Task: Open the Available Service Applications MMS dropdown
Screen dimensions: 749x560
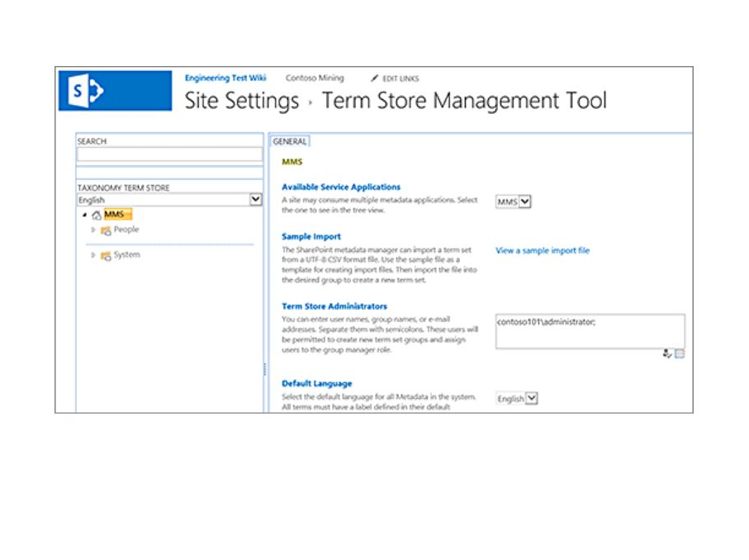Action: (525, 201)
